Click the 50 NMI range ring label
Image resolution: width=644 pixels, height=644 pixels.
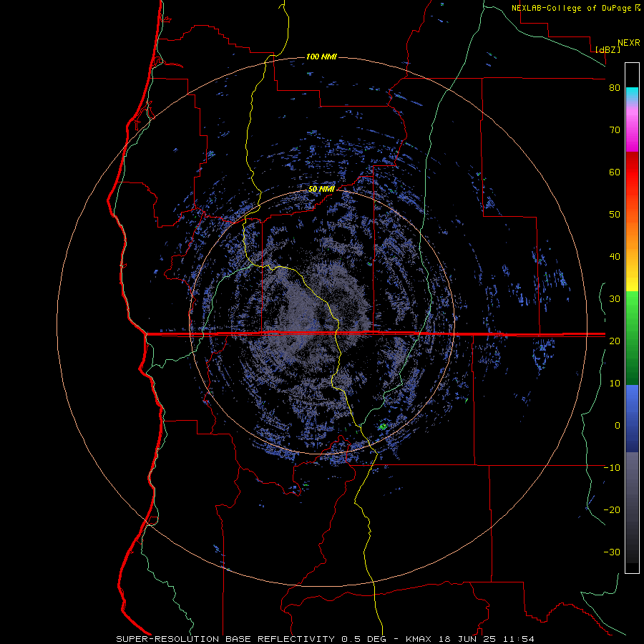pyautogui.click(x=321, y=189)
